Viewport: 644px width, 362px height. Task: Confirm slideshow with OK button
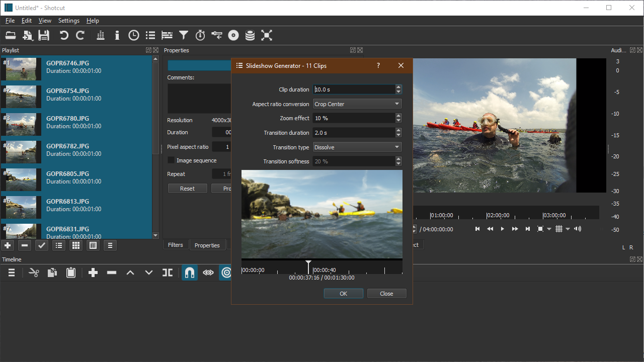[344, 294]
